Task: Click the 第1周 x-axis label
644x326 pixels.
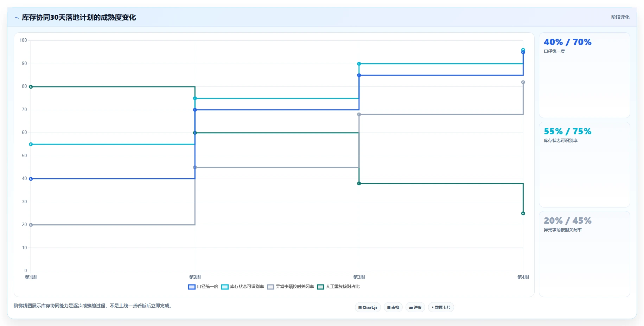Action: tap(31, 277)
